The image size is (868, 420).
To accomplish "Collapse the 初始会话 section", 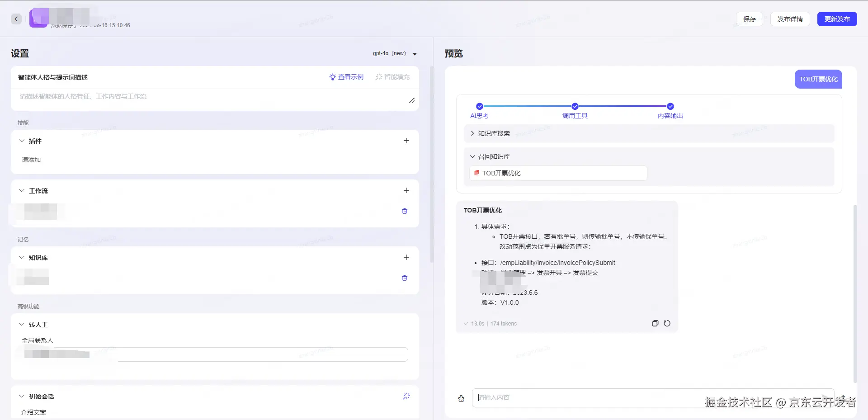I will point(22,396).
